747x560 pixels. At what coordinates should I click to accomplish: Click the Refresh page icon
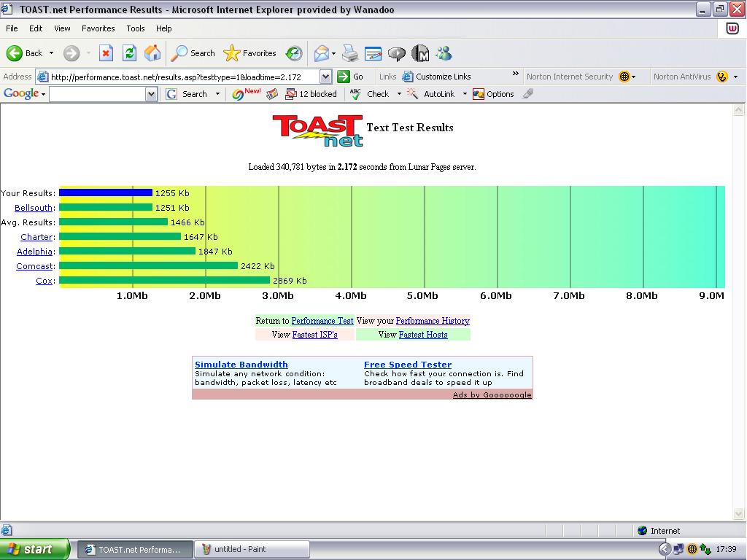click(x=129, y=53)
